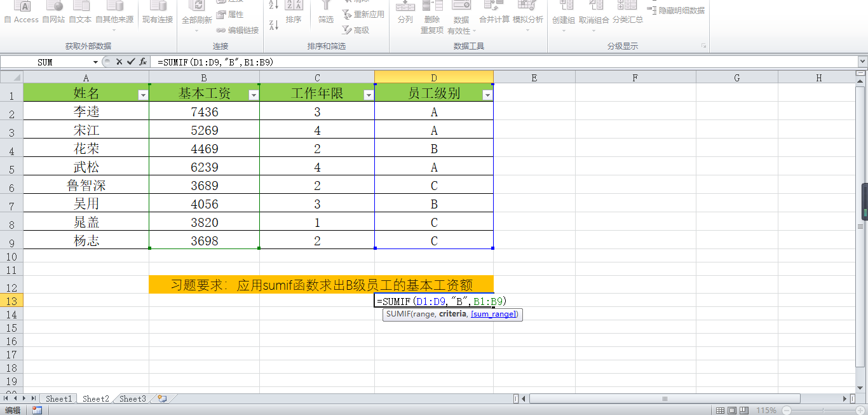
Task: Switch to Normal view in status bar
Action: (x=720, y=411)
